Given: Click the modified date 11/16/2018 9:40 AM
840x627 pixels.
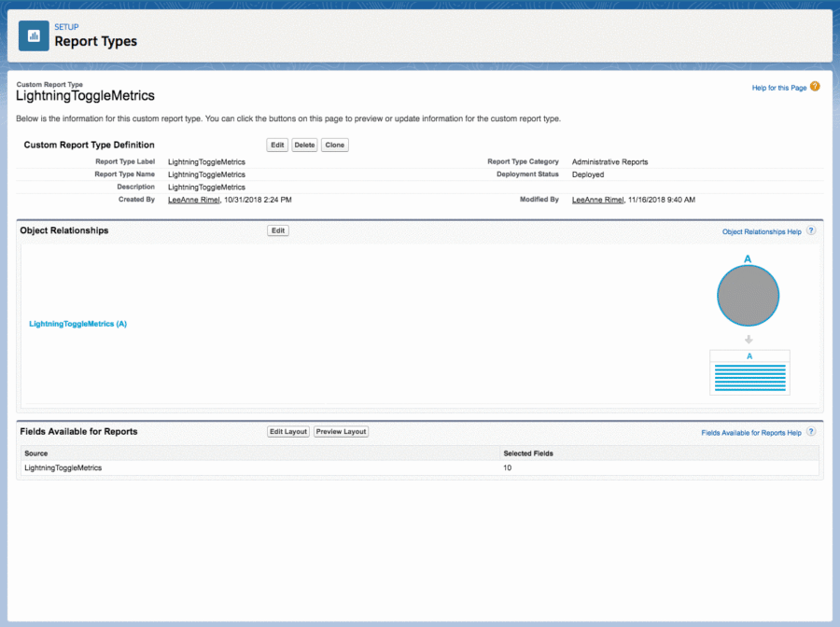Looking at the screenshot, I should [x=662, y=200].
